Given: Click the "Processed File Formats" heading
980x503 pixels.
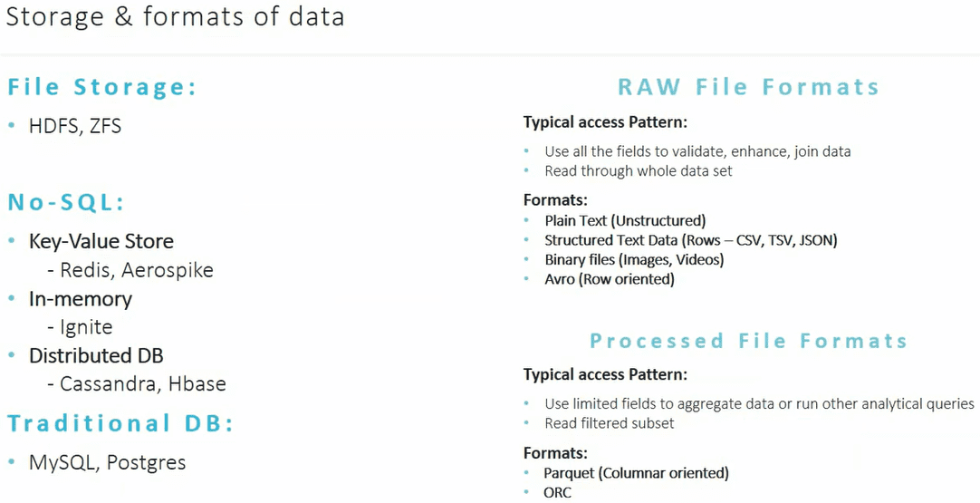Looking at the screenshot, I should [x=749, y=342].
